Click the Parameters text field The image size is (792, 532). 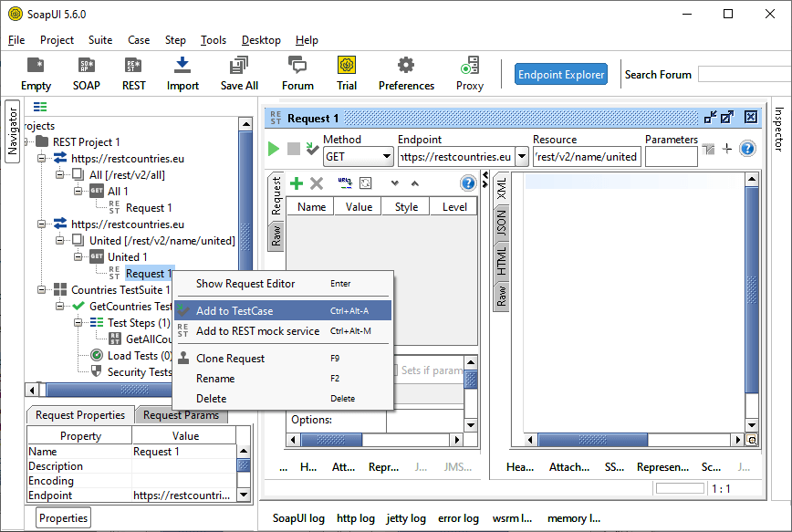coord(672,157)
